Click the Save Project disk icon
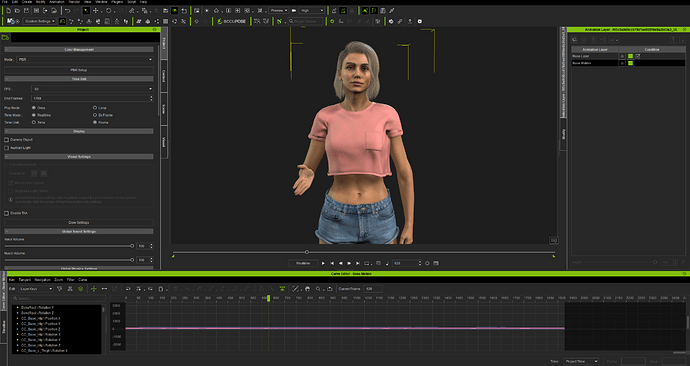Image resolution: width=690 pixels, height=366 pixels. [26, 11]
